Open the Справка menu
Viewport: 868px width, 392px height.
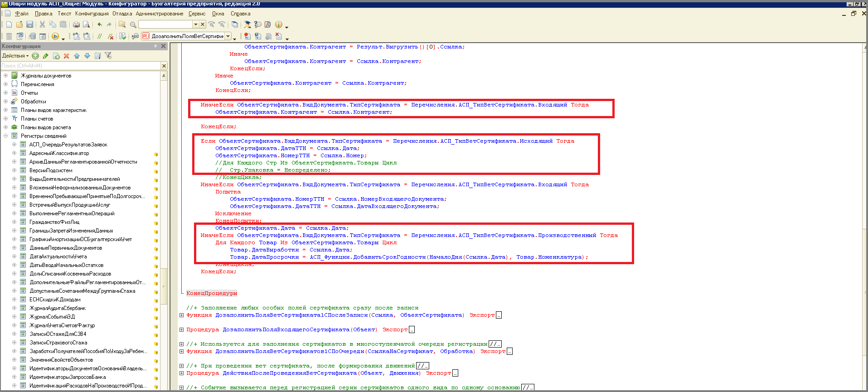[240, 14]
